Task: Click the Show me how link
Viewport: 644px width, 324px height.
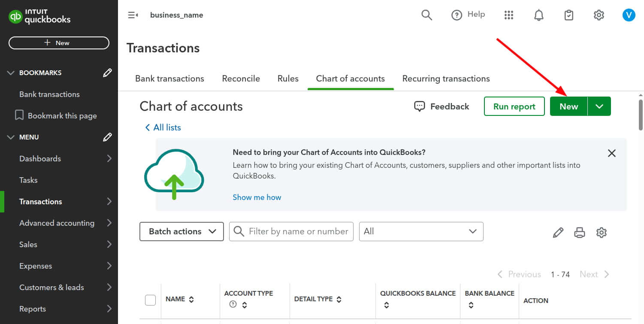Action: point(257,197)
